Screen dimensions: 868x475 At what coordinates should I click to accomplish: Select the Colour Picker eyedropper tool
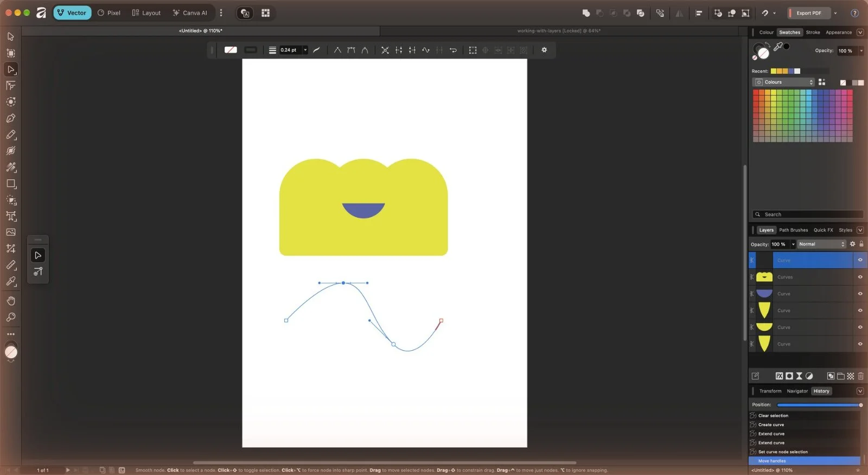[x=11, y=281]
